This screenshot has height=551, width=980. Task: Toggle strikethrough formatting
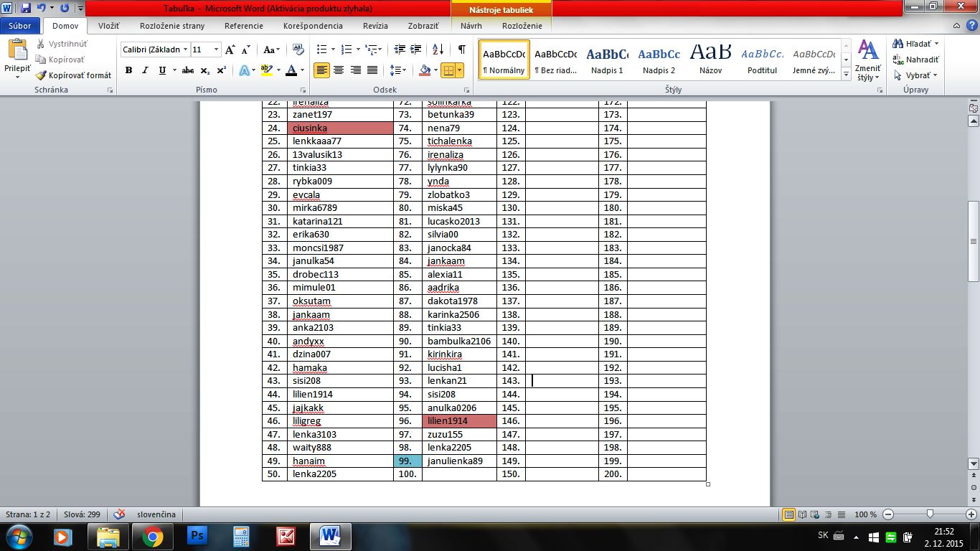(188, 70)
